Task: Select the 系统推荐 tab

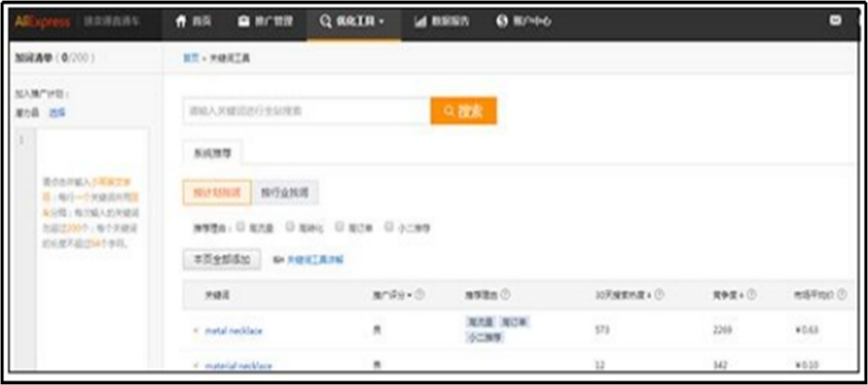Action: [x=212, y=153]
